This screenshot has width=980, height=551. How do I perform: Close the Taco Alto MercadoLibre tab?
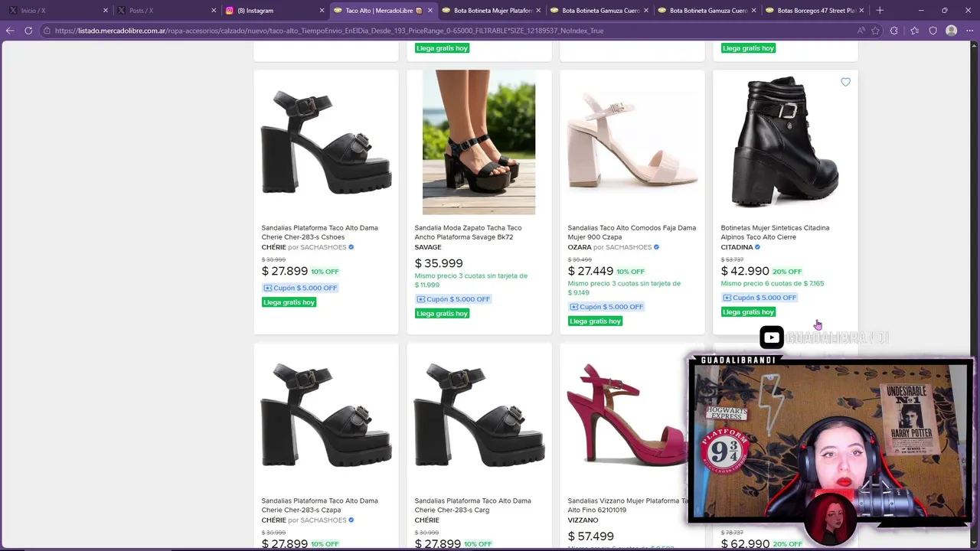click(x=430, y=11)
